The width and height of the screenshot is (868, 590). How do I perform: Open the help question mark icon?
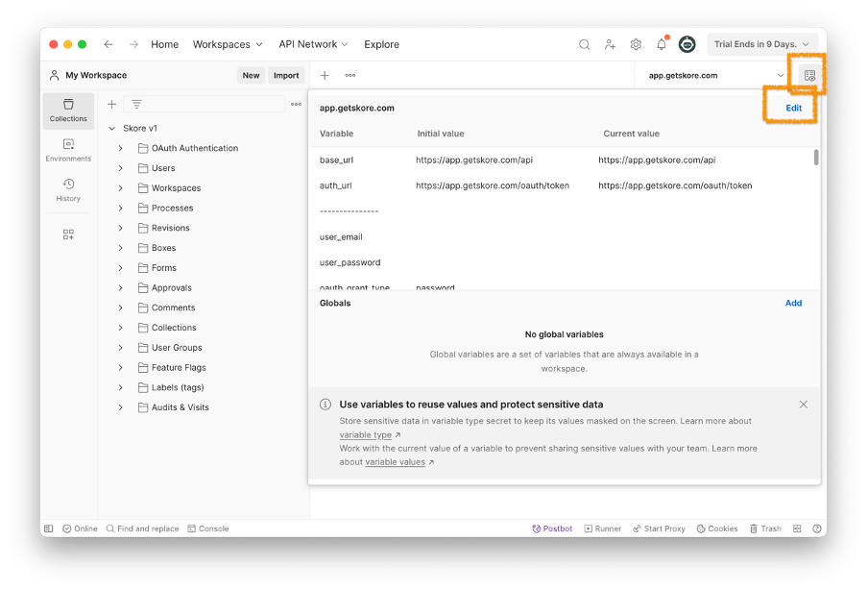(x=816, y=529)
